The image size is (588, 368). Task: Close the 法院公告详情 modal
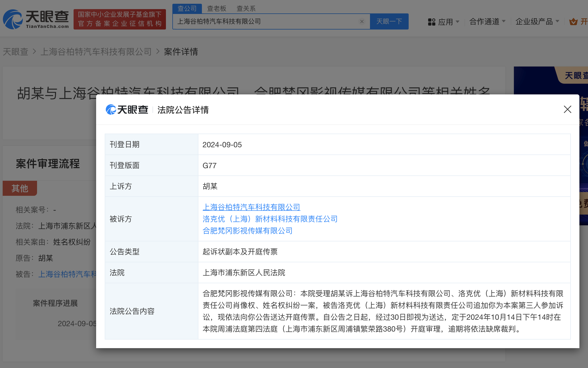click(567, 109)
